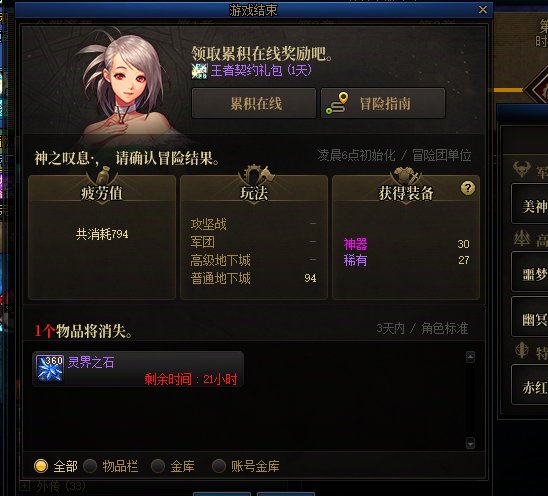Select the 全部 radio button
Screen dimensions: 548x496
[x=41, y=466]
